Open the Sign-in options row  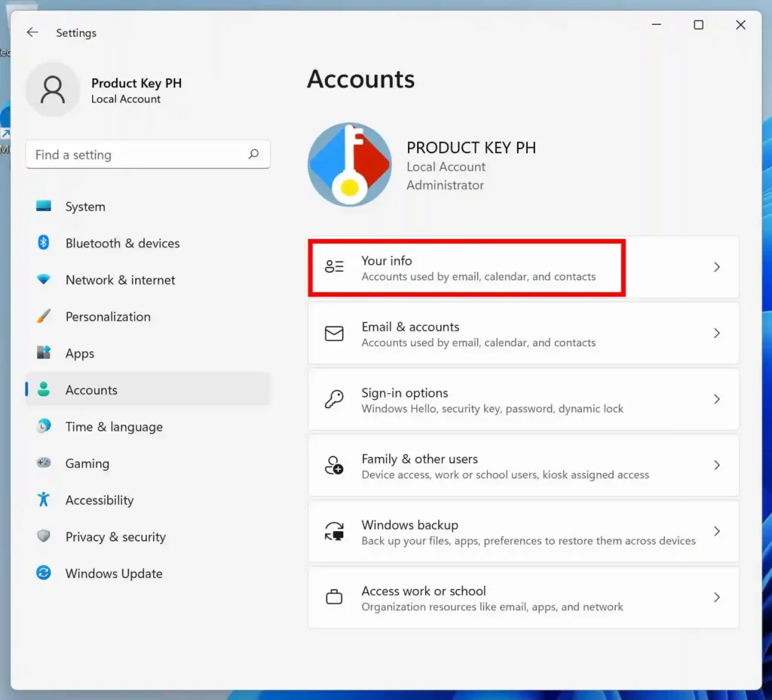click(523, 399)
